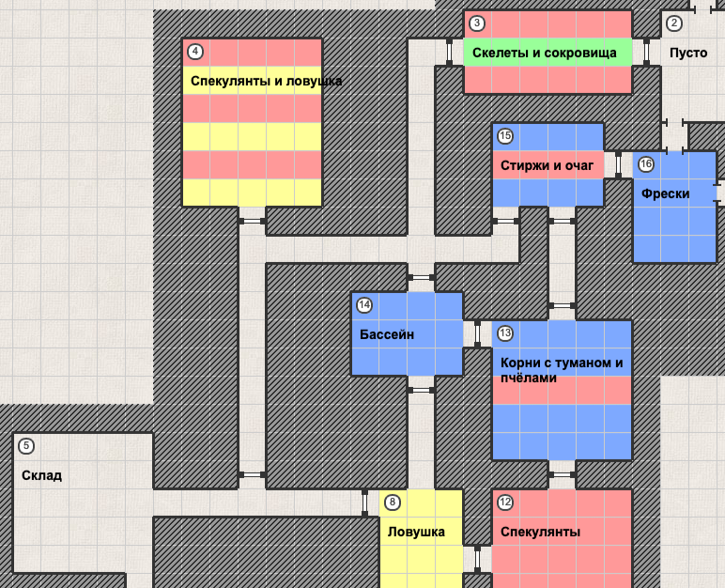Click door between Ловушка and Спекулянты rooms
This screenshot has width=725, height=588.
pos(477,559)
